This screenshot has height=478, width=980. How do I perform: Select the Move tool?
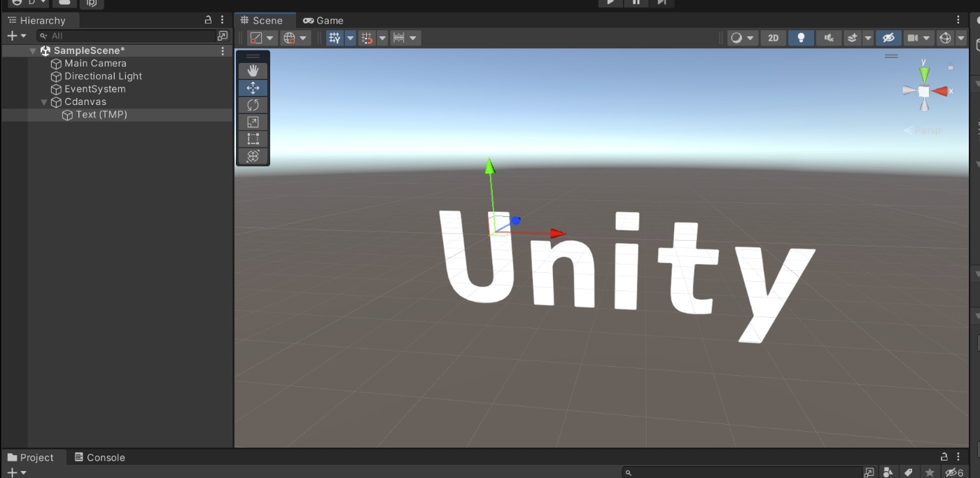coord(253,88)
